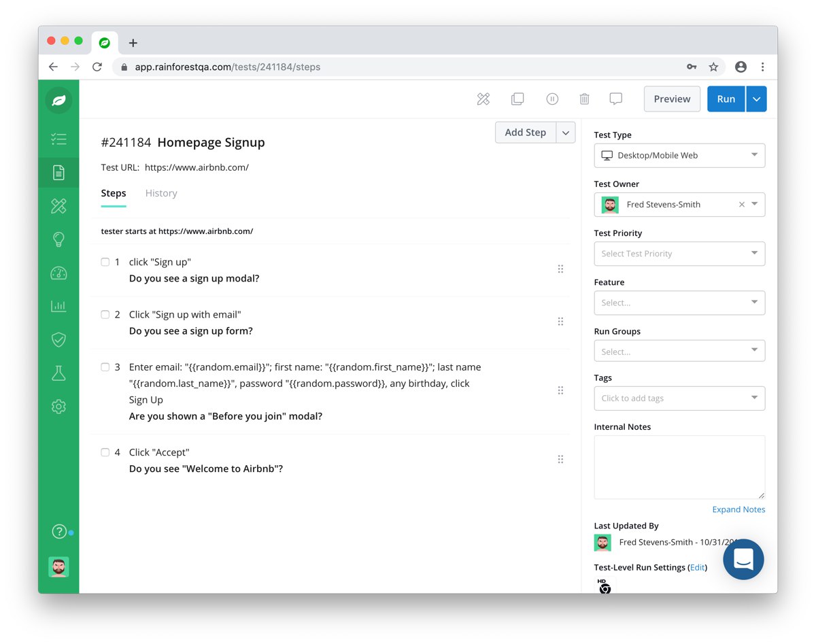Open the shield checkmark sidebar icon
The width and height of the screenshot is (816, 644).
coord(58,339)
